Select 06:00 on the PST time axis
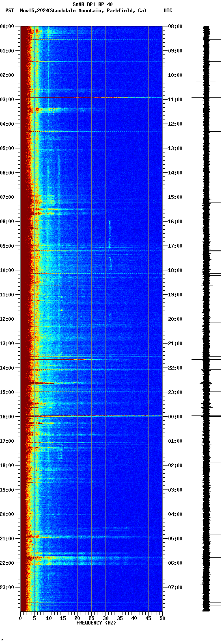 tap(7, 173)
